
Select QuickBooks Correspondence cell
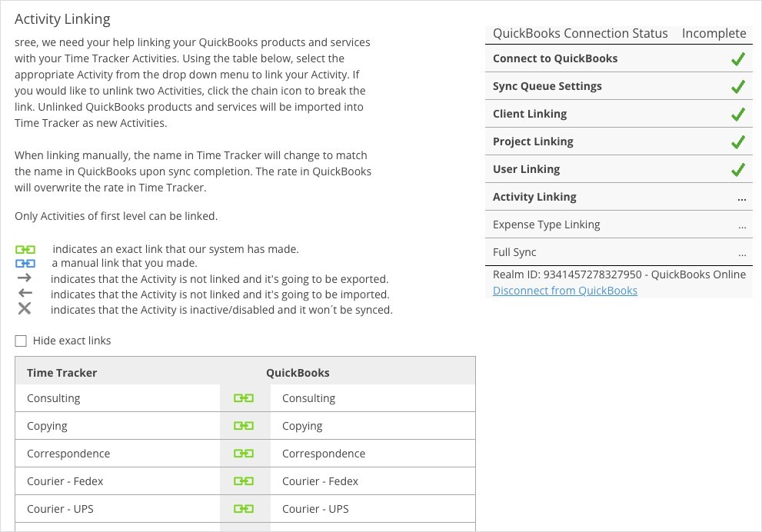click(x=373, y=454)
